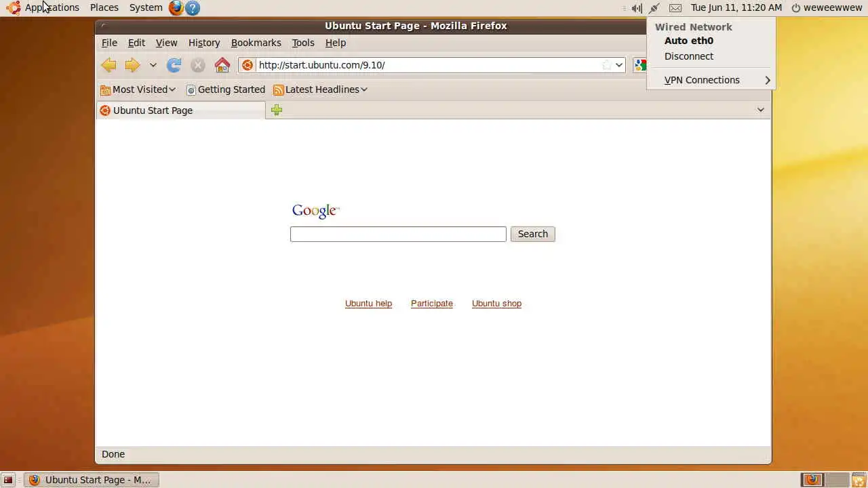Open the Tools menu
This screenshot has height=488, width=868.
[303, 43]
